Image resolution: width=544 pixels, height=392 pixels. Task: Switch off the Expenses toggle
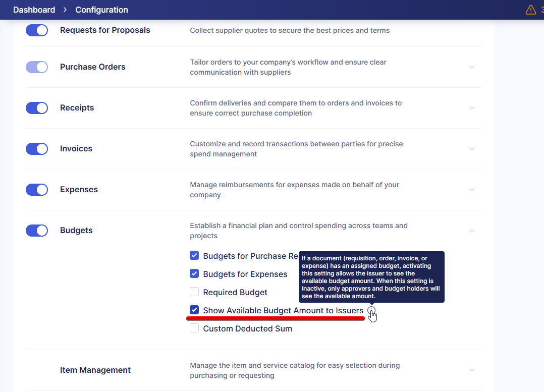pyautogui.click(x=37, y=190)
